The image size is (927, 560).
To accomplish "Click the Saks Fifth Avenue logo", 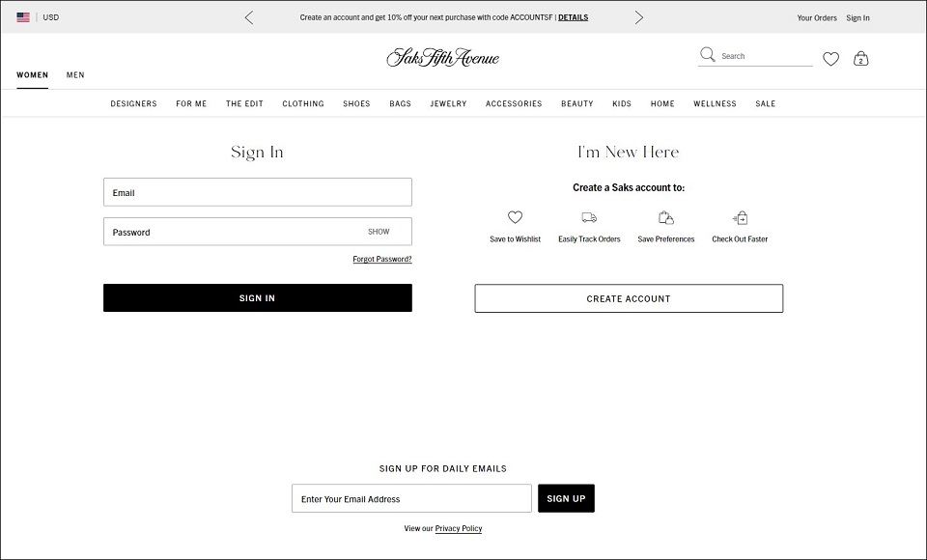I will point(443,57).
